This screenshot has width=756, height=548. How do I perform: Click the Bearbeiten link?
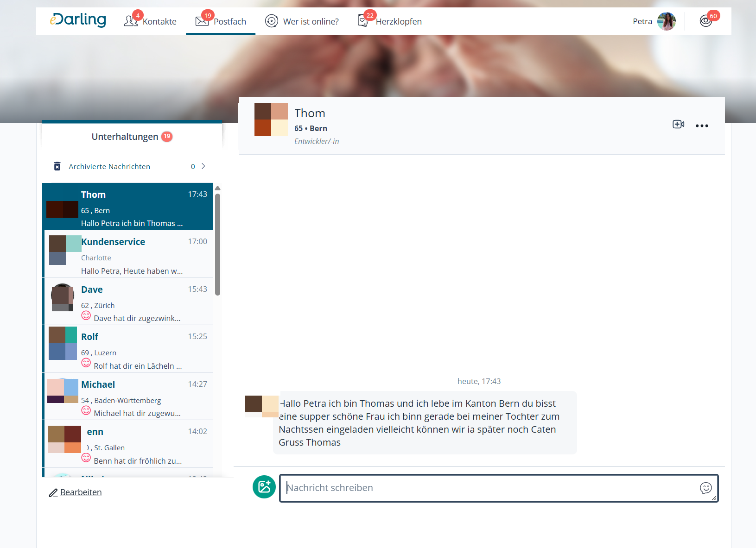(x=81, y=492)
